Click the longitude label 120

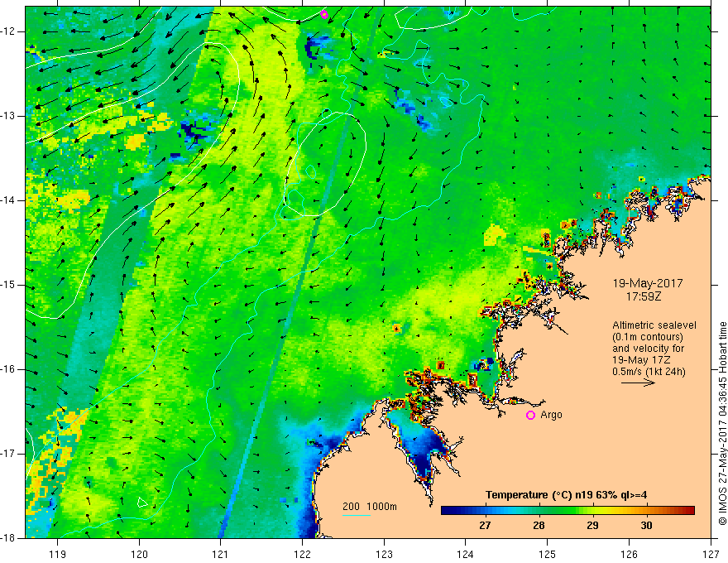click(139, 554)
